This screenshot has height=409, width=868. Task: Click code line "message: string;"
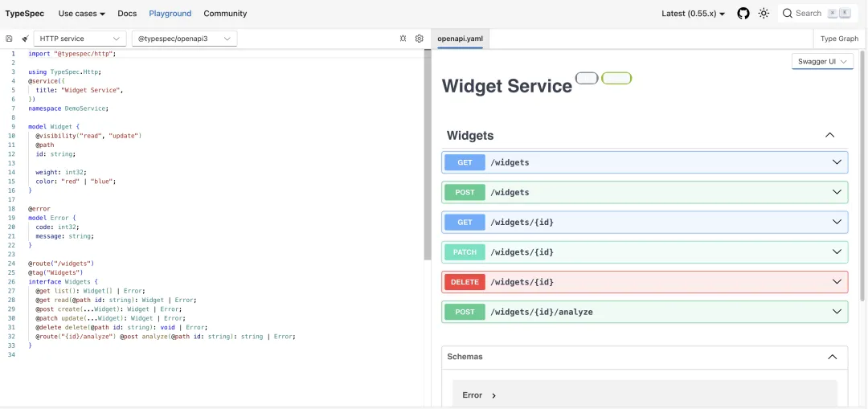coord(65,236)
